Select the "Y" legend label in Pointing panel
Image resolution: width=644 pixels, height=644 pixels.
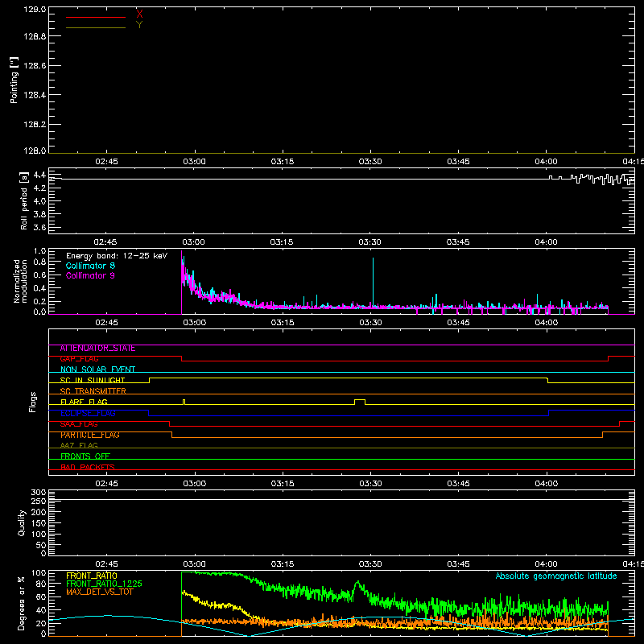click(139, 25)
